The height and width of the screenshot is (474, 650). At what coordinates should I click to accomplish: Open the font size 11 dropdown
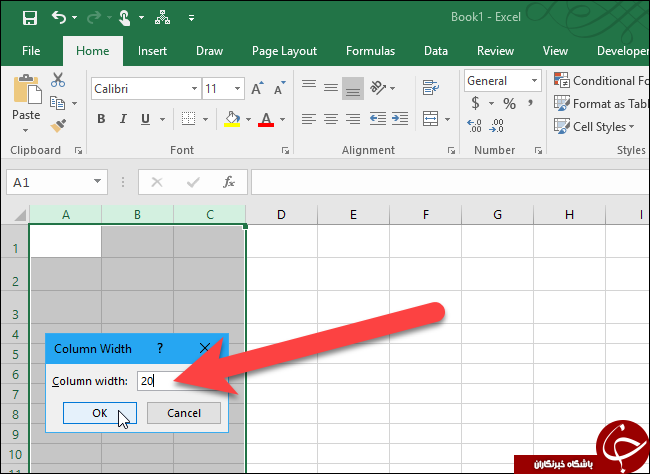[237, 89]
